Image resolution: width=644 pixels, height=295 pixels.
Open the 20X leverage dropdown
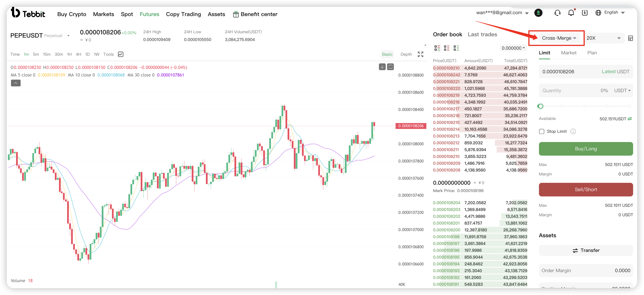(x=603, y=38)
